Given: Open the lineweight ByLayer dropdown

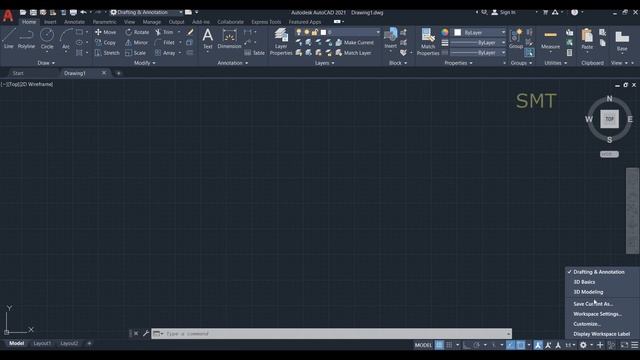Looking at the screenshot, I should [x=478, y=42].
